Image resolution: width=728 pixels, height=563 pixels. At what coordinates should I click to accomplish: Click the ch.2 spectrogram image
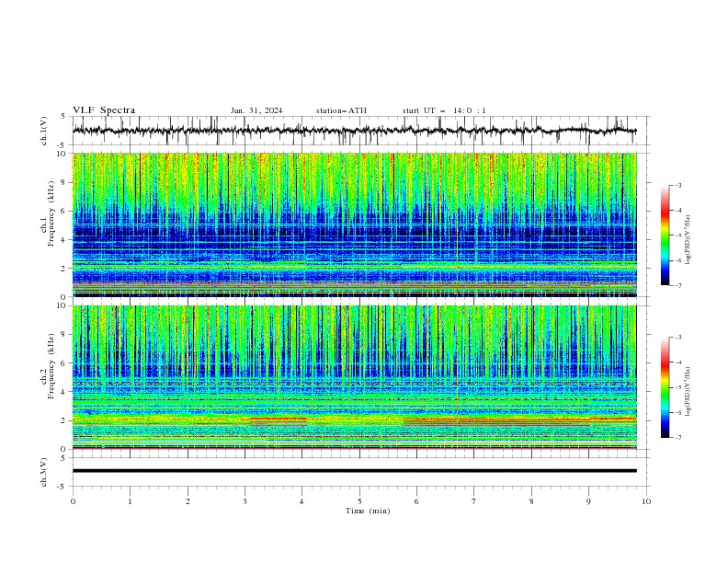pos(355,377)
